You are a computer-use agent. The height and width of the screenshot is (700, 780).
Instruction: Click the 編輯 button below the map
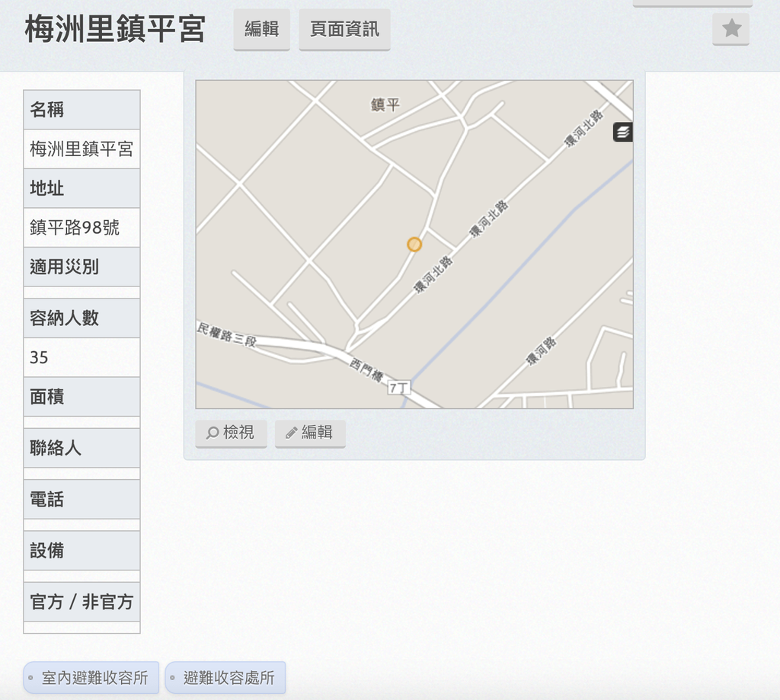[x=310, y=433]
